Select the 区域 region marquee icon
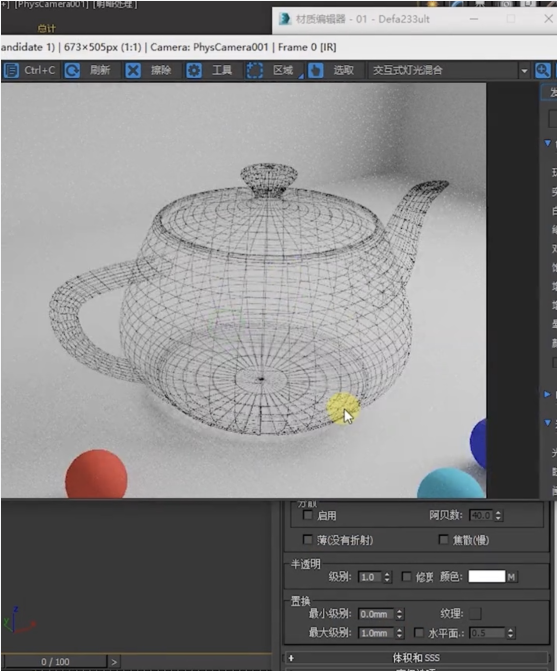The width and height of the screenshot is (557, 671). point(255,70)
